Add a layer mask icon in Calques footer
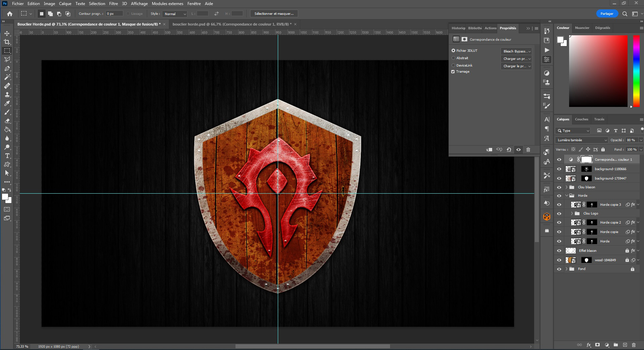Viewport: 644px width, 350px height. (597, 345)
